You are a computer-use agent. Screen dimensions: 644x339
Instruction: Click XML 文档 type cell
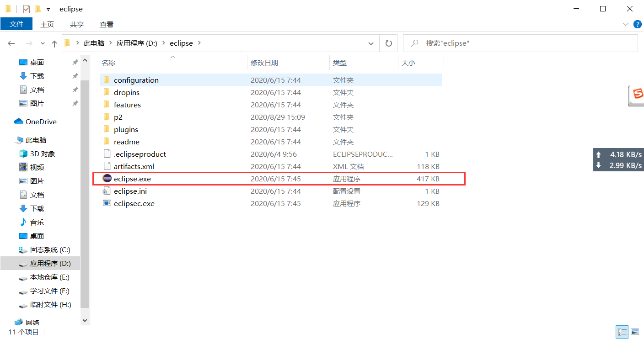pyautogui.click(x=348, y=166)
